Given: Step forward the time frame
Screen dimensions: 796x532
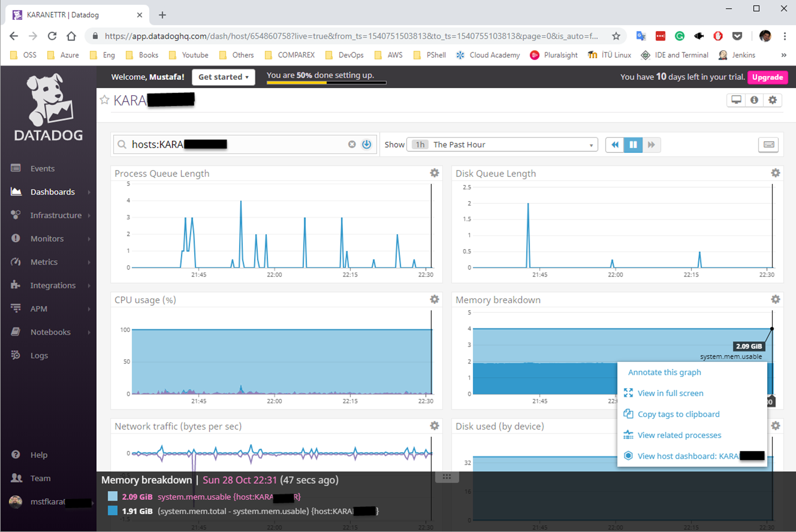Looking at the screenshot, I should 651,145.
